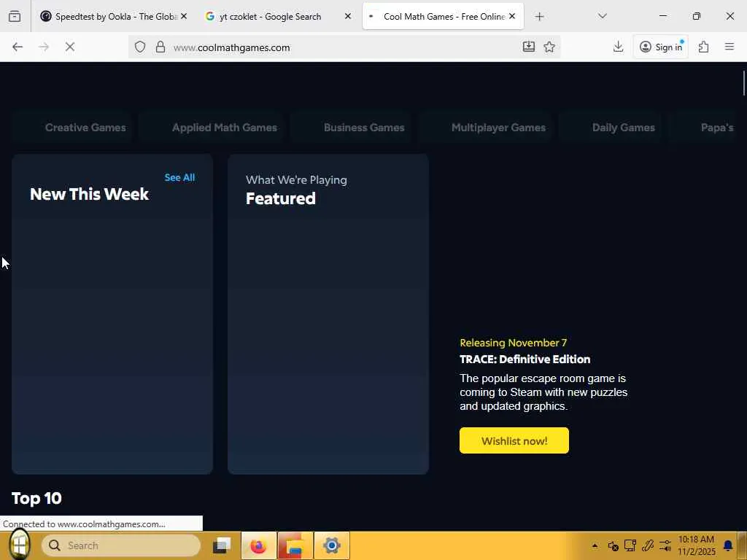This screenshot has height=560, width=747.
Task: Open the Firefox application hamburger menu
Action: point(729,47)
